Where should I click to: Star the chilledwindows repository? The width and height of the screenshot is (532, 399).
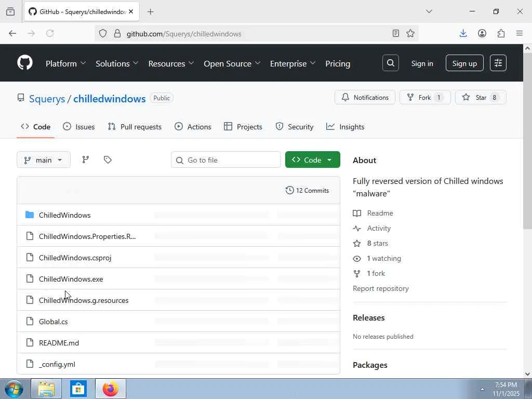pos(481,97)
